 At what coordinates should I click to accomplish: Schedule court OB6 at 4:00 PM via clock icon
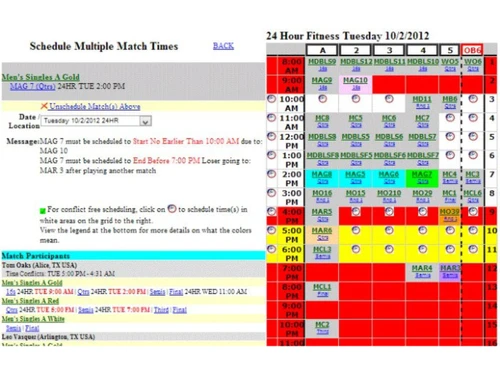[473, 211]
